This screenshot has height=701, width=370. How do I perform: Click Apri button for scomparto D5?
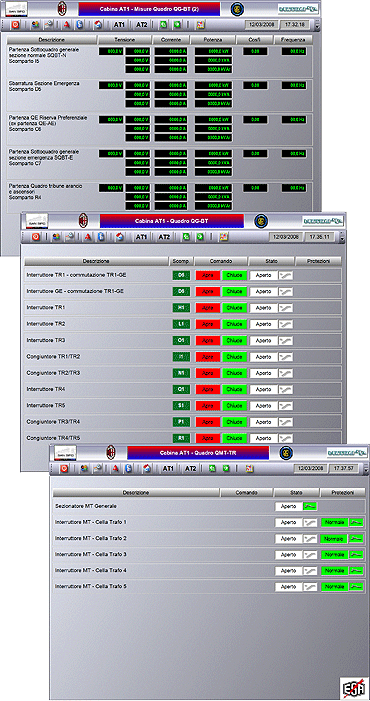pos(208,275)
